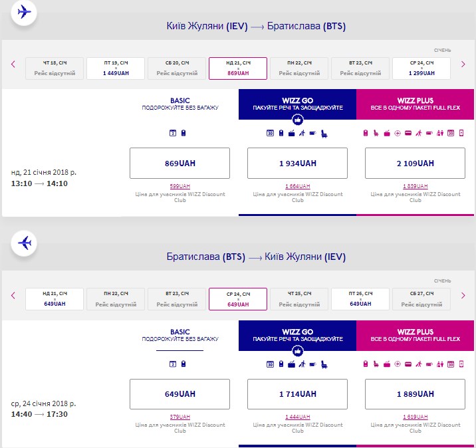Select return date ПТ 26 for 649 UAH
Viewport: 476px width, 448px height.
click(x=360, y=299)
